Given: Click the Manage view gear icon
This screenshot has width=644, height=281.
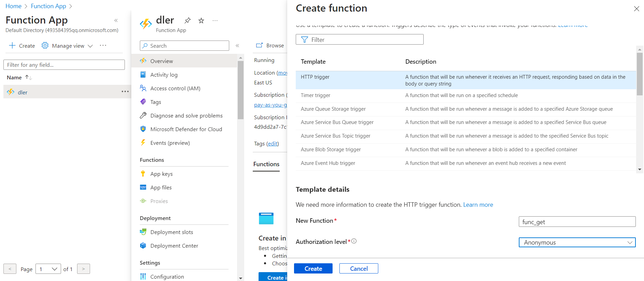Looking at the screenshot, I should point(45,46).
